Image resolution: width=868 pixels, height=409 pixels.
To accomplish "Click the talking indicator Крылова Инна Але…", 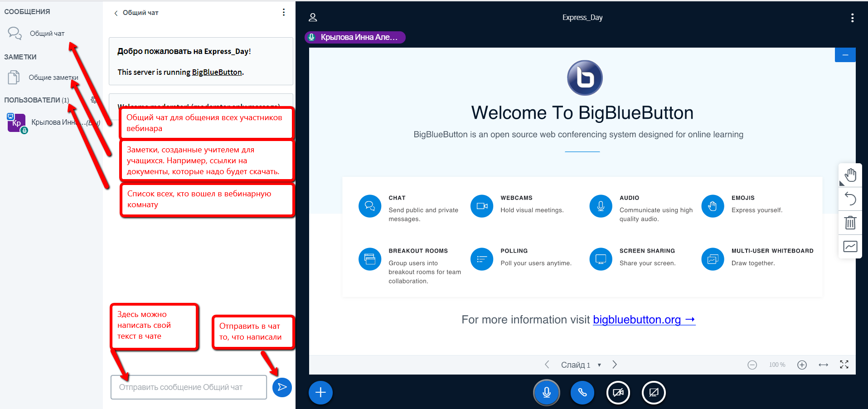I will [355, 37].
